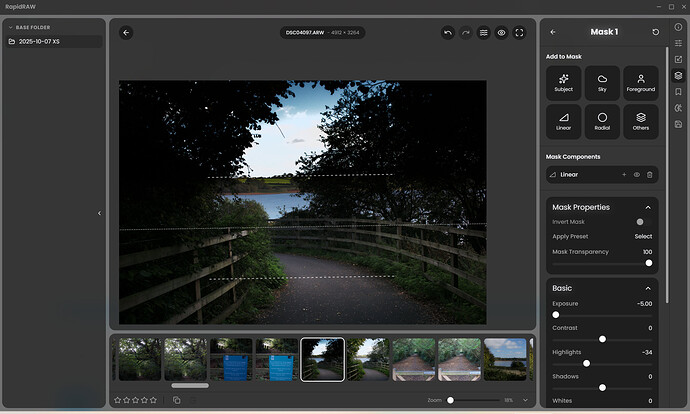Click the undo arrow in top toolbar

448,32
